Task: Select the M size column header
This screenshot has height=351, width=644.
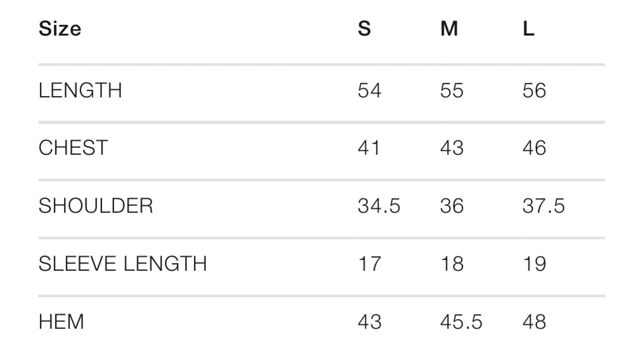Action: pyautogui.click(x=449, y=29)
